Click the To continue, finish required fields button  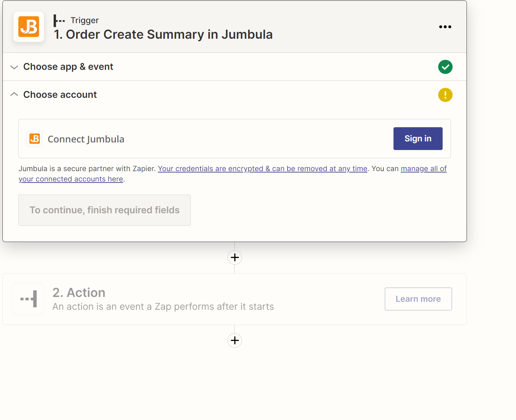point(105,210)
